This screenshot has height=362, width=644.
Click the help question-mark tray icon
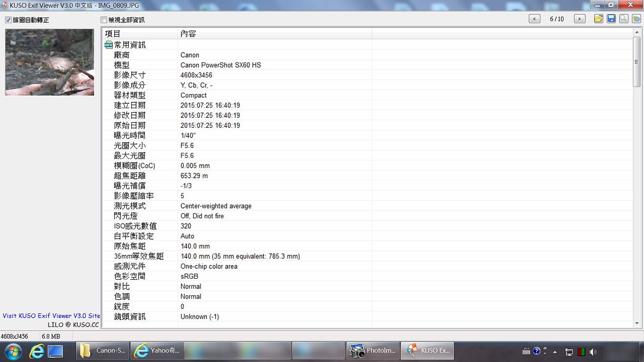pos(537,351)
